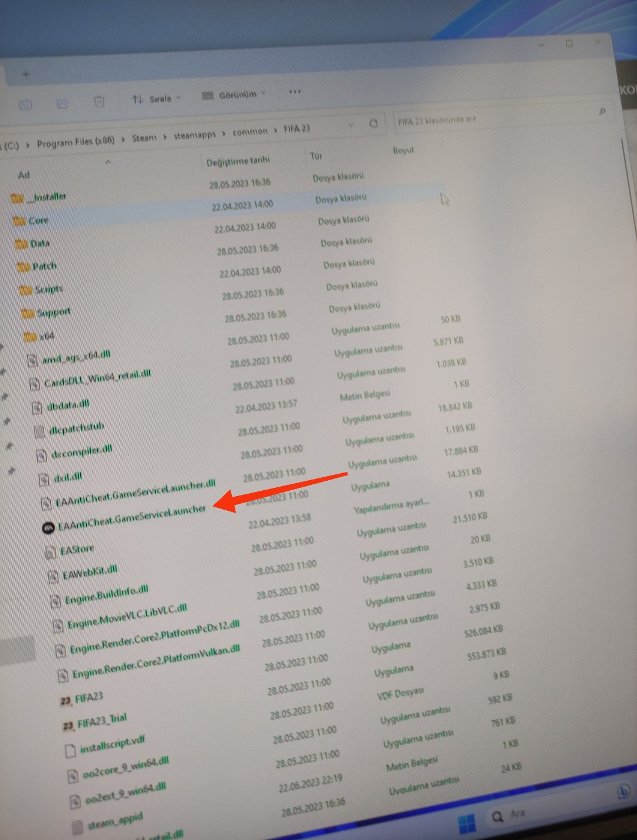Sort by Boyut column header
This screenshot has width=637, height=840.
(x=403, y=150)
